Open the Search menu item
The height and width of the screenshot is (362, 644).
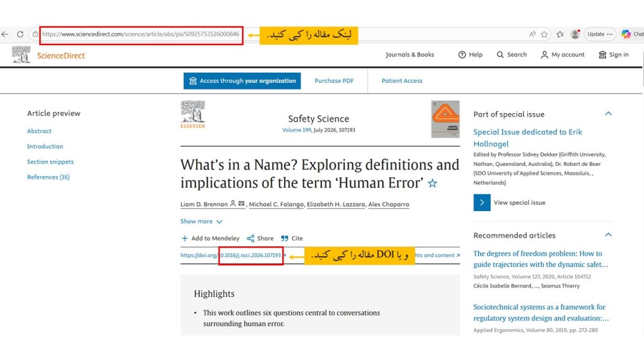click(517, 55)
